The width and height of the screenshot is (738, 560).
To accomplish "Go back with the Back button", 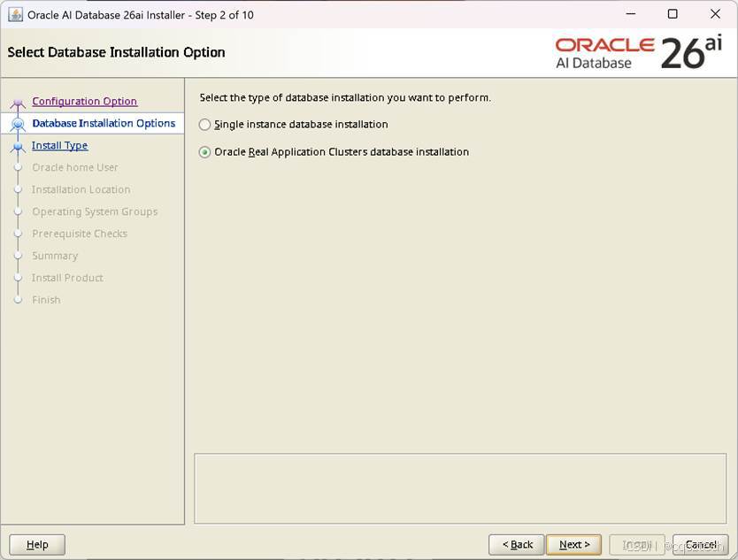I will point(516,544).
